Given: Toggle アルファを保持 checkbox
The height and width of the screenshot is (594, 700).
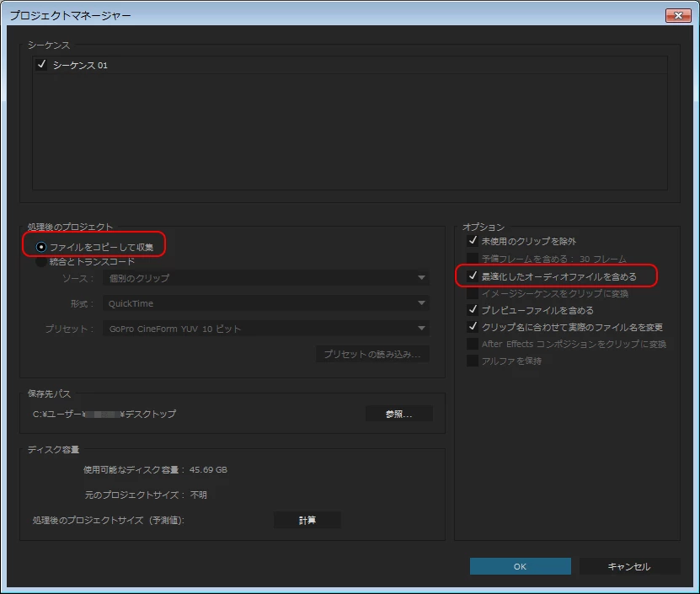Looking at the screenshot, I should tap(473, 361).
